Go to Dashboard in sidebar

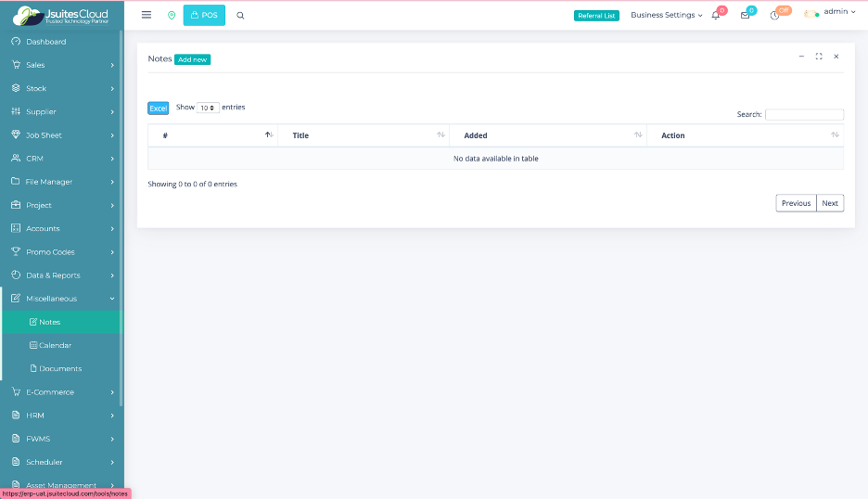click(45, 42)
